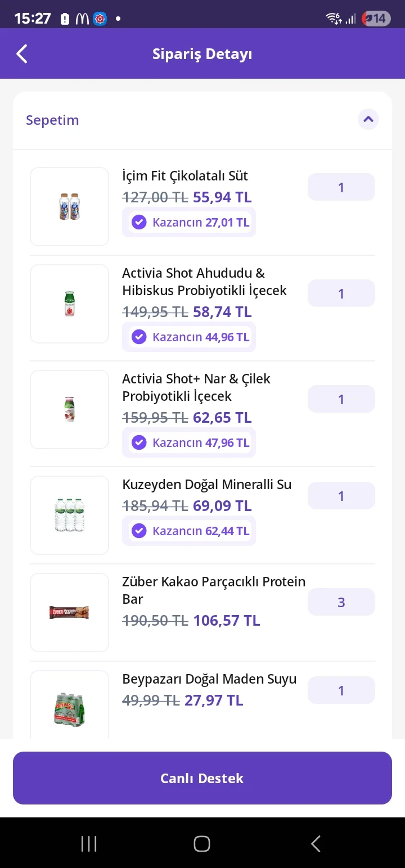
Task: Tap the Züber Protein Bar image
Action: (x=69, y=612)
